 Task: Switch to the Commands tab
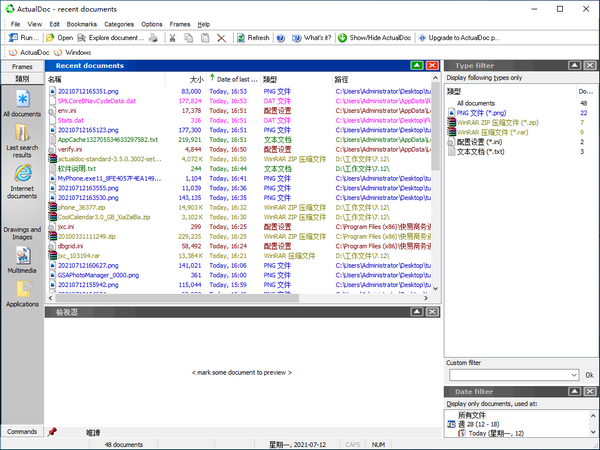click(22, 431)
